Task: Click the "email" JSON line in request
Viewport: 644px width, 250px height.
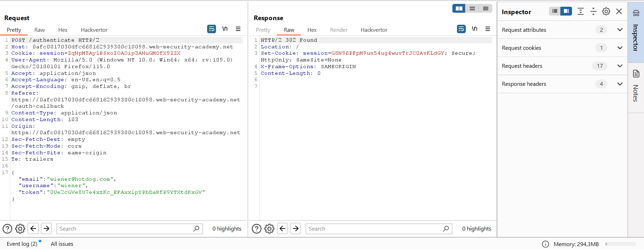Action: [67, 179]
